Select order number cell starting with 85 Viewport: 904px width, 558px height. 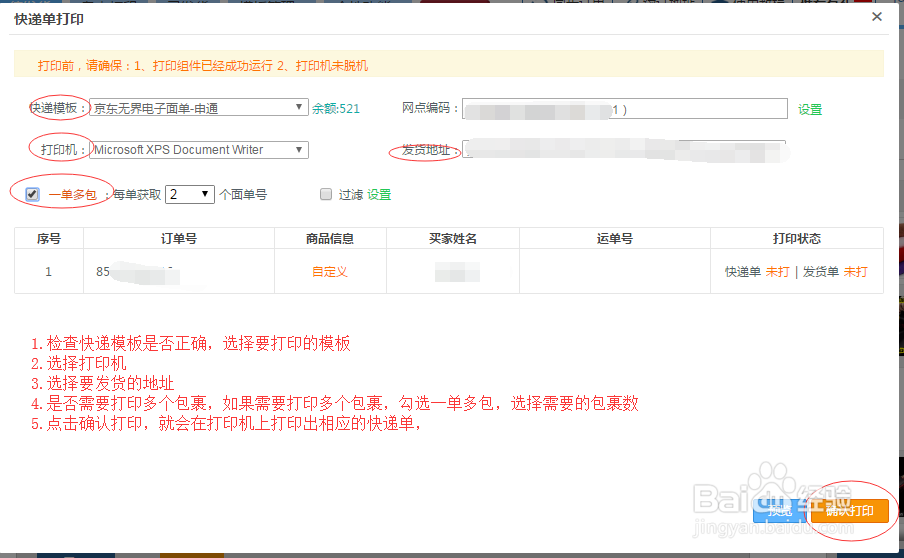179,272
